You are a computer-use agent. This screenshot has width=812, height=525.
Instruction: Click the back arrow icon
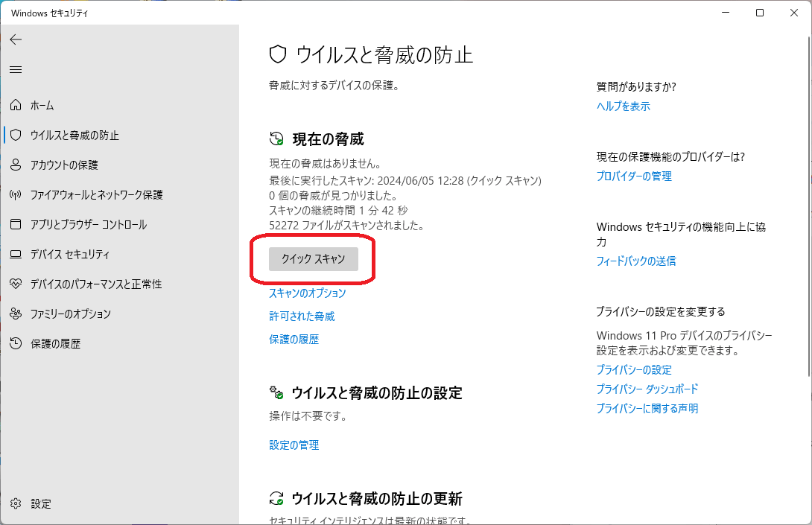[16, 39]
